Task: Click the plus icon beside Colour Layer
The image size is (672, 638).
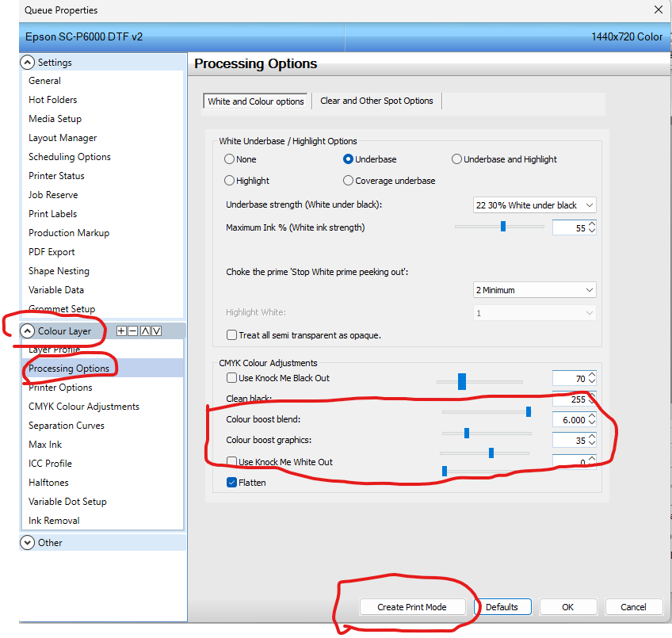Action: click(x=122, y=330)
